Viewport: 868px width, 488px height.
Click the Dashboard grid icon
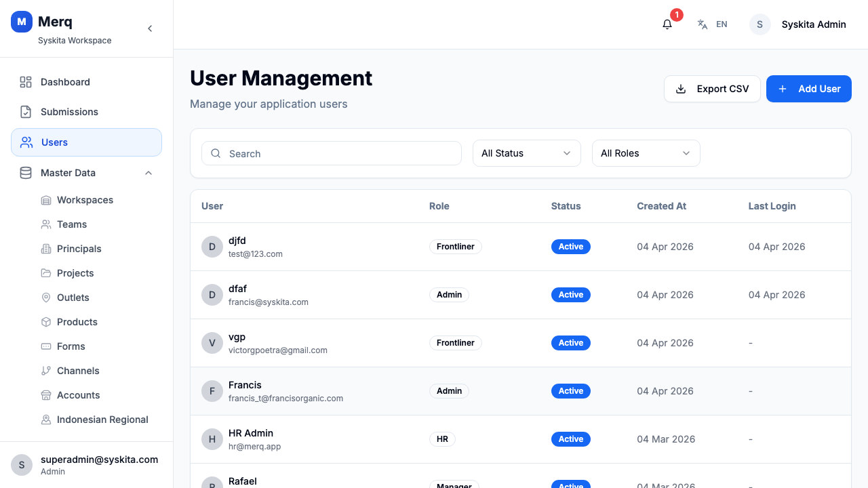26,82
